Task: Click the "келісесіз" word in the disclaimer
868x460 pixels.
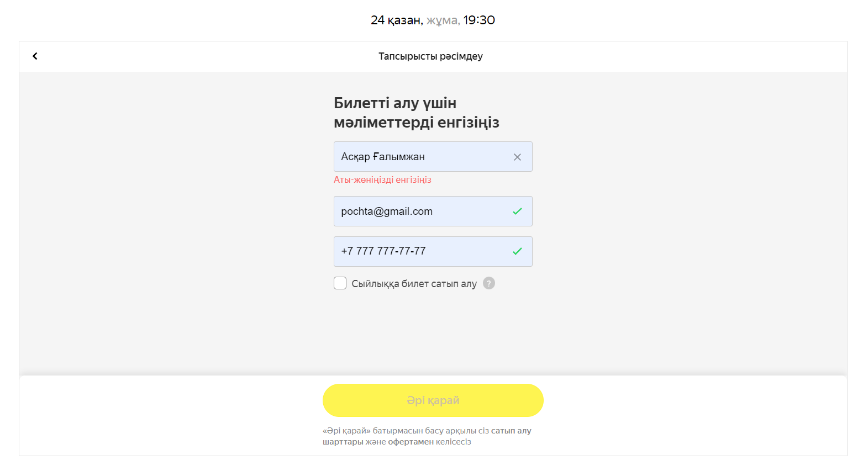Action: coord(453,442)
